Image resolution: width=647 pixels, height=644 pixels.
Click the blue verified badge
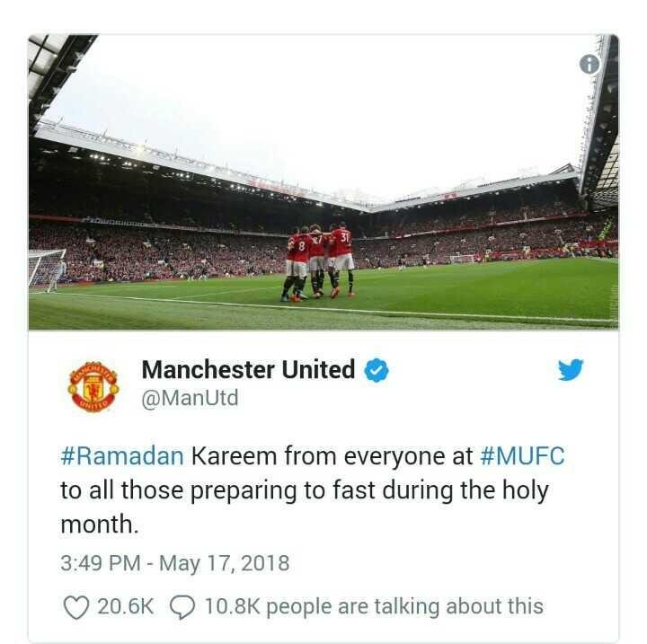click(x=377, y=370)
